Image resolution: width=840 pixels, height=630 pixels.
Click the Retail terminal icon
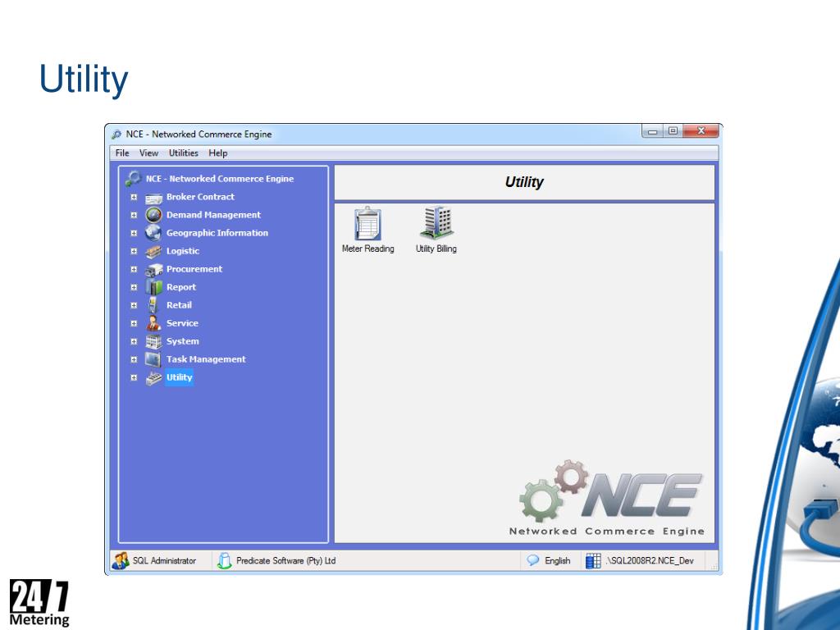pos(153,305)
